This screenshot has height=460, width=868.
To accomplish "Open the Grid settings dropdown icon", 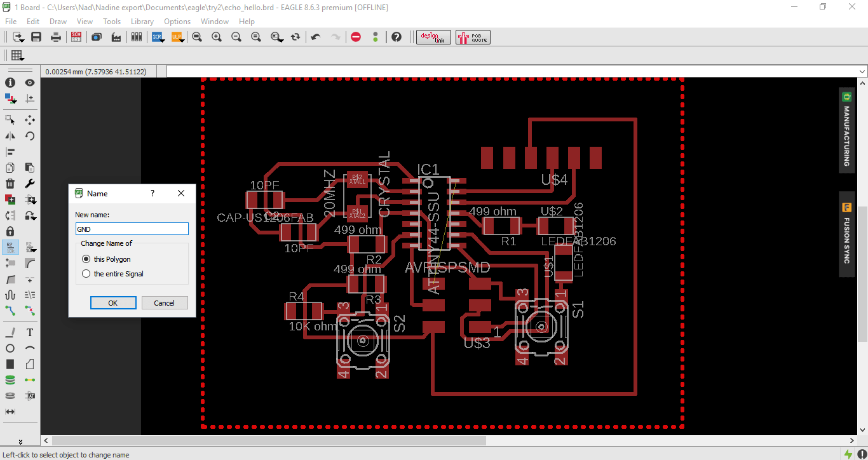I will (x=17, y=55).
